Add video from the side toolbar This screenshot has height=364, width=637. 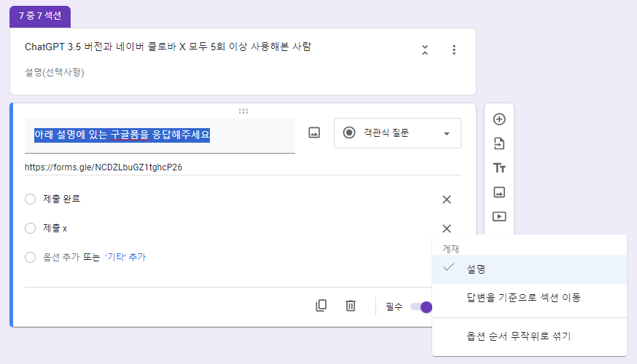(499, 217)
